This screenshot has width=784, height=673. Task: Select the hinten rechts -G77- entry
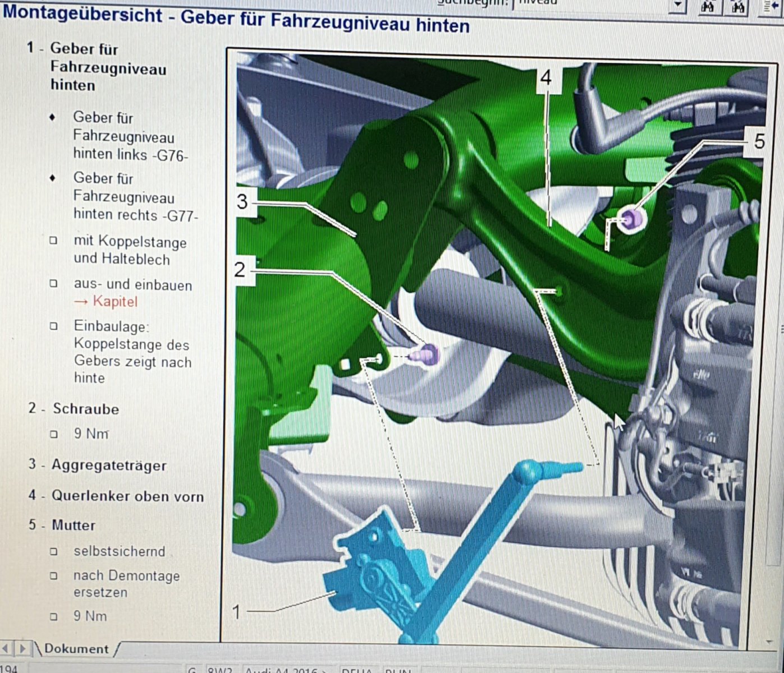click(x=136, y=197)
